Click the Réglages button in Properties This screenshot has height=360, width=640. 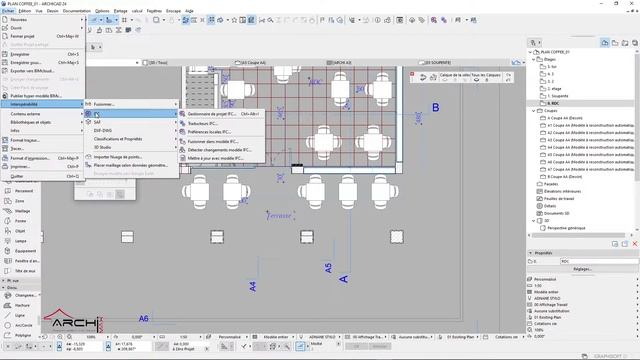coord(582,269)
